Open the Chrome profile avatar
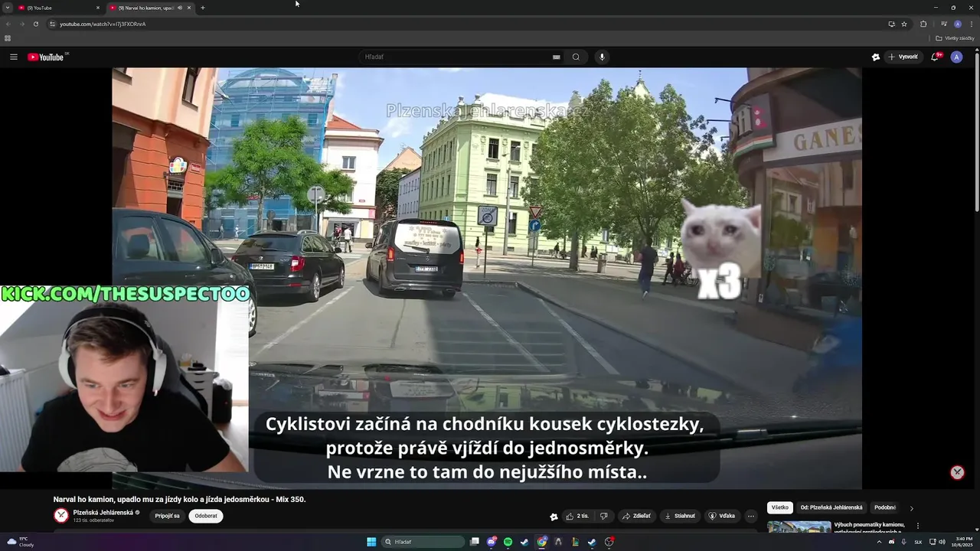The height and width of the screenshot is (551, 980). click(x=957, y=24)
